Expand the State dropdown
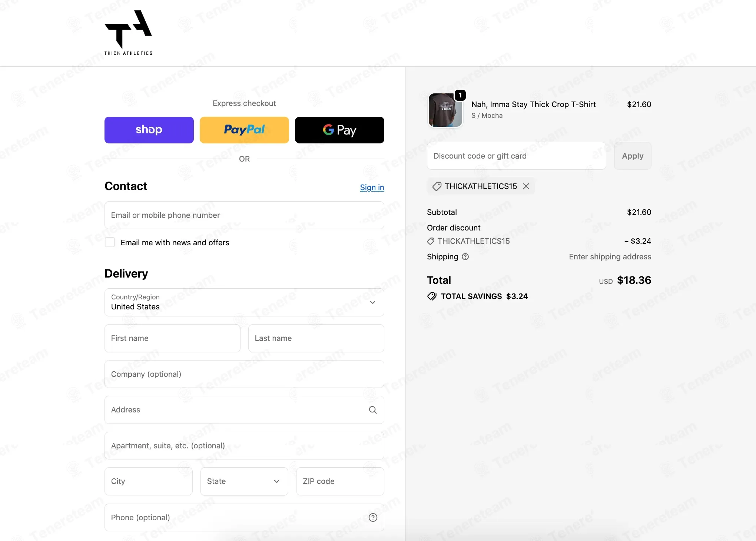Image resolution: width=756 pixels, height=541 pixels. 244,481
